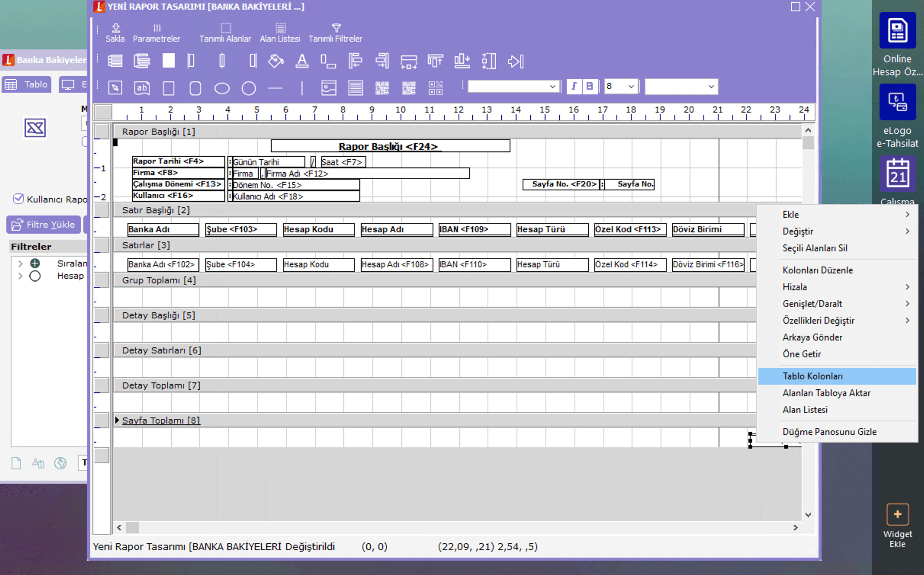Uncheck the Kullanıcı Rapo checkbox
This screenshot has height=575, width=924.
click(18, 199)
